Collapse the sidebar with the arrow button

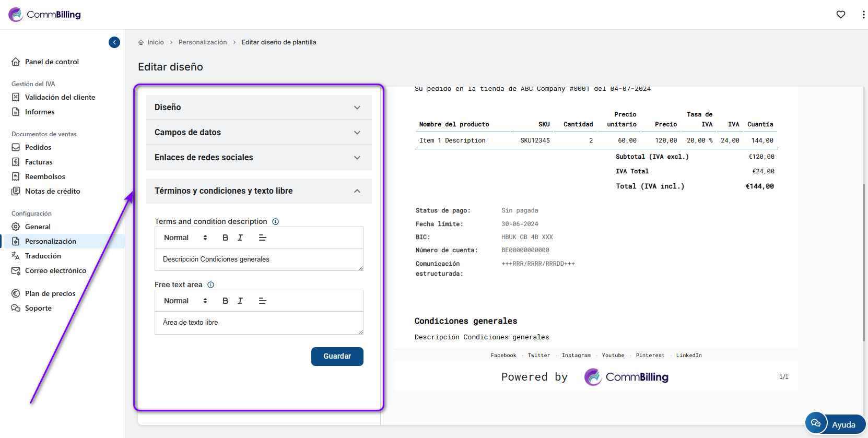[114, 42]
